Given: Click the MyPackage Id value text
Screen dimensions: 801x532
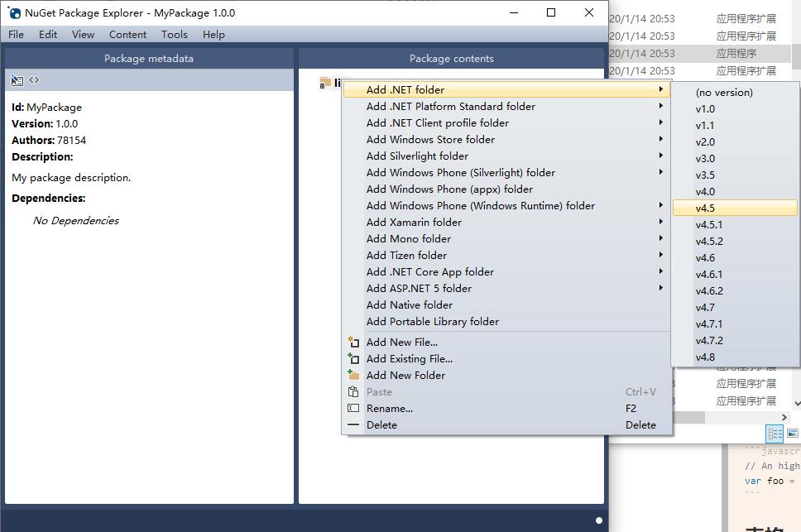Looking at the screenshot, I should (x=54, y=108).
